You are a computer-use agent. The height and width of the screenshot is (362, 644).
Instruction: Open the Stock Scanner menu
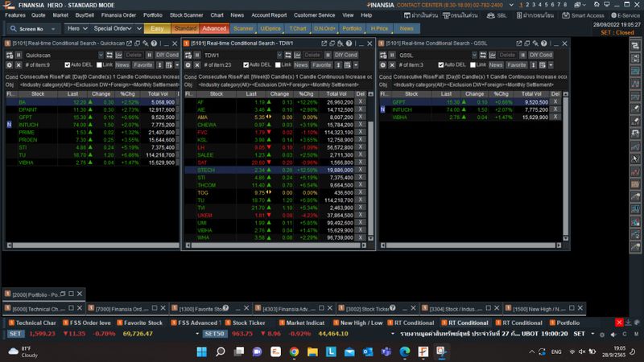point(186,14)
